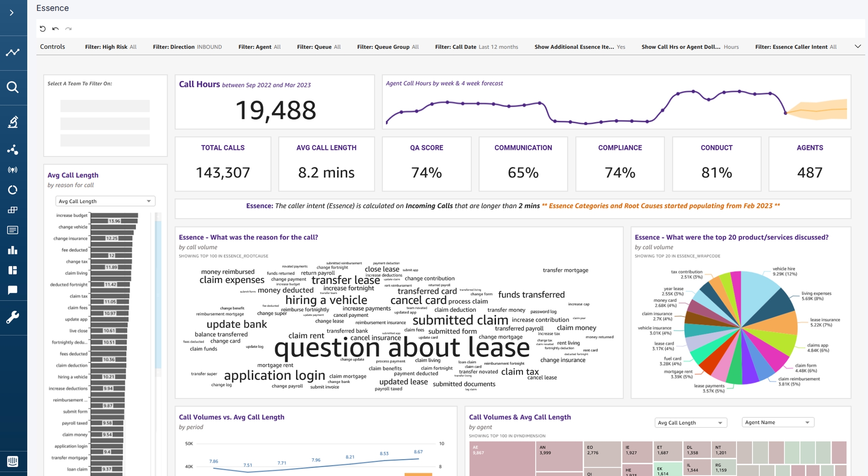Open the chat bubble icon in sidebar
868x476 pixels.
[x=13, y=290]
